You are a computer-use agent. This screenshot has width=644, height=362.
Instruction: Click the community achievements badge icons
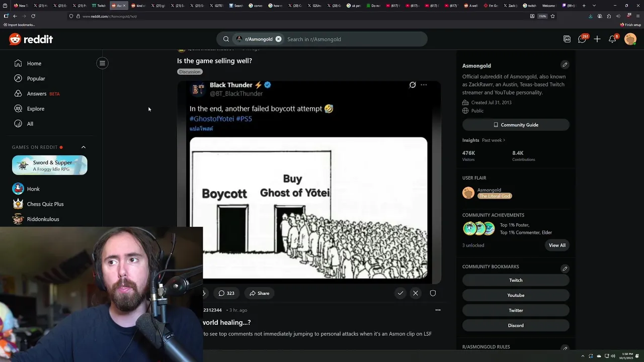(x=479, y=229)
